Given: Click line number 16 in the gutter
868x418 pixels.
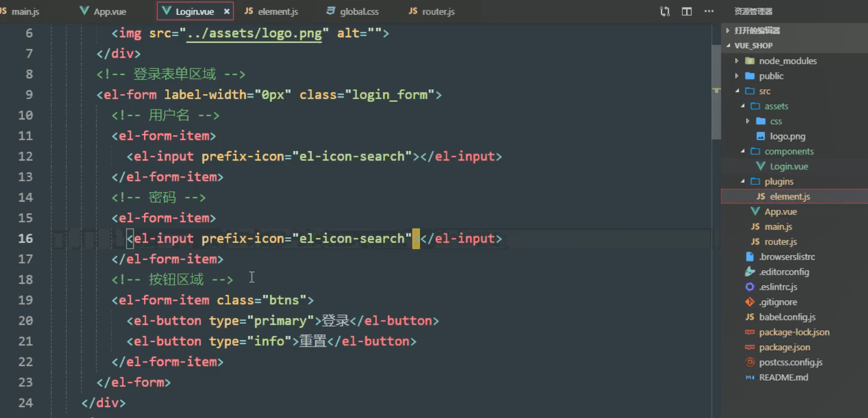Looking at the screenshot, I should pos(25,238).
